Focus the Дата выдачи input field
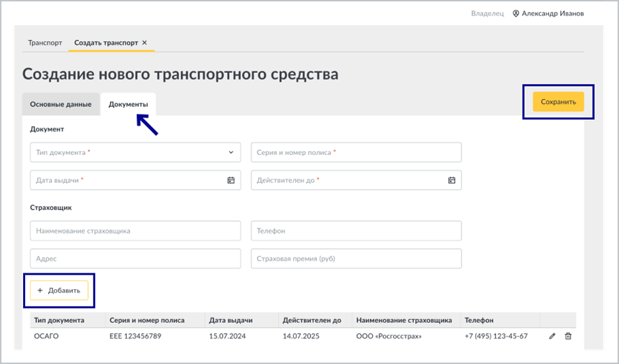This screenshot has width=619, height=364. click(136, 180)
